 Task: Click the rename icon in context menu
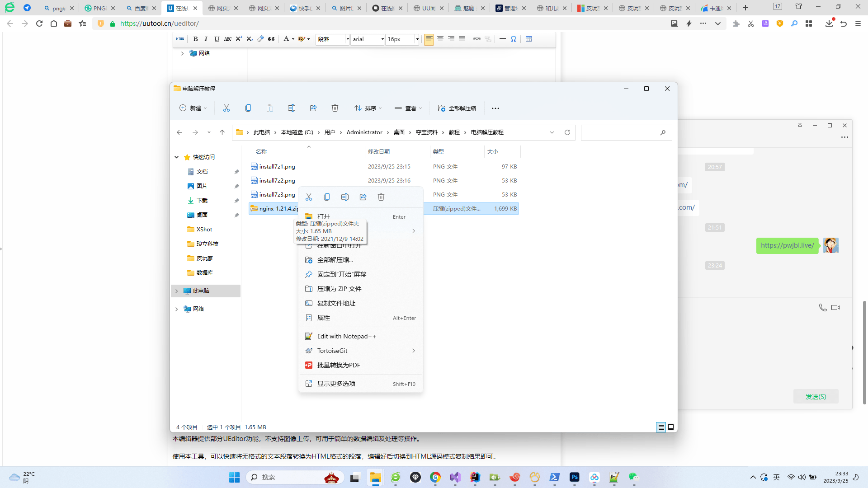345,197
